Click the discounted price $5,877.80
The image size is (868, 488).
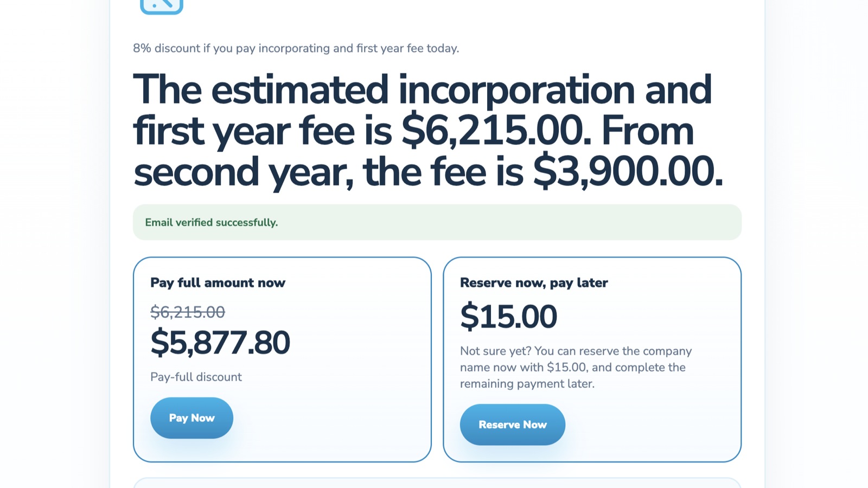click(220, 342)
